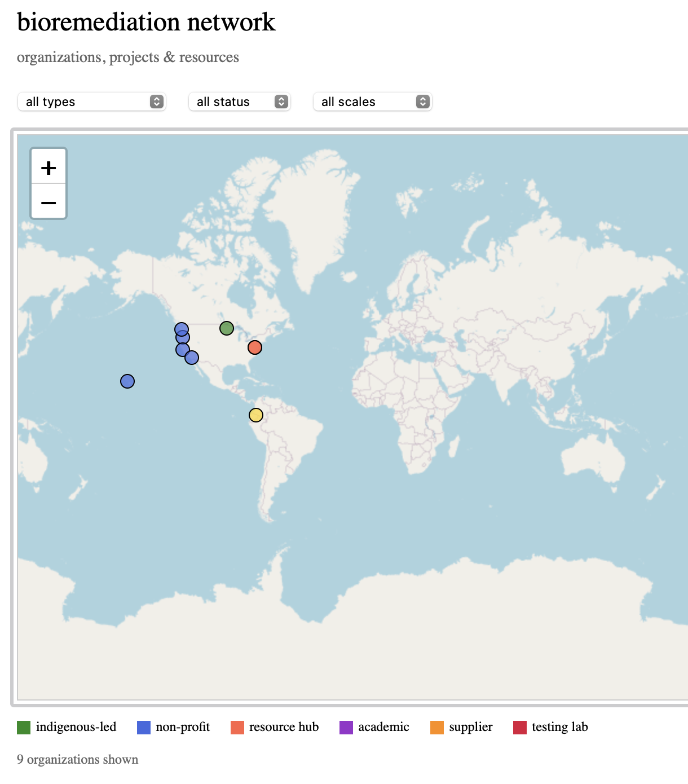Click the blue marker in the Pacific Ocean
The height and width of the screenshot is (784, 688).
[127, 381]
